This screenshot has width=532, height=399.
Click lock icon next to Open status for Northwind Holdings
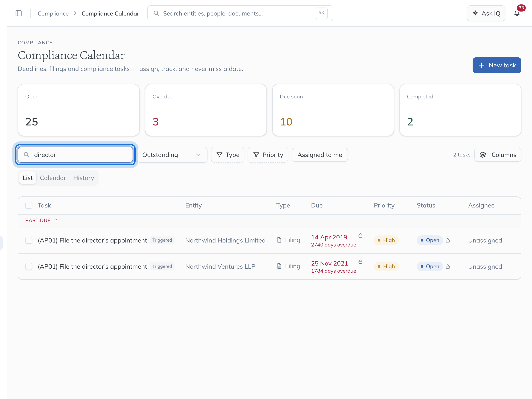(448, 241)
